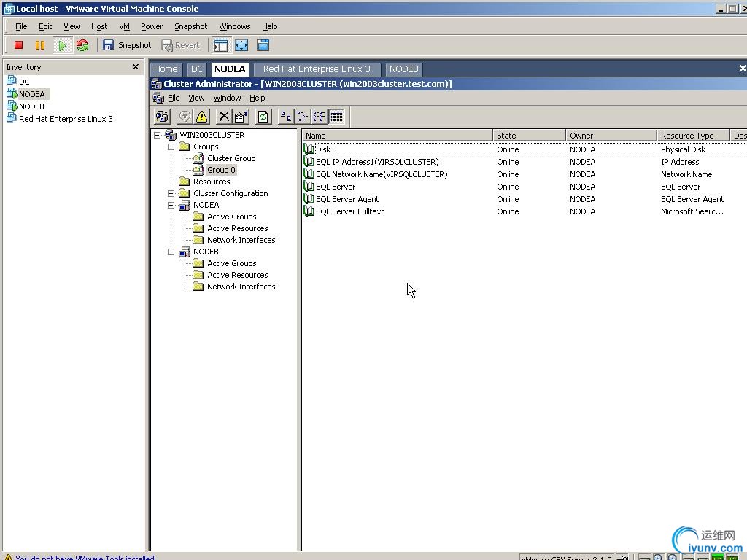Click the Cluster Administrator title bar icon
Viewport: 747px width, 560px height.
tap(156, 84)
